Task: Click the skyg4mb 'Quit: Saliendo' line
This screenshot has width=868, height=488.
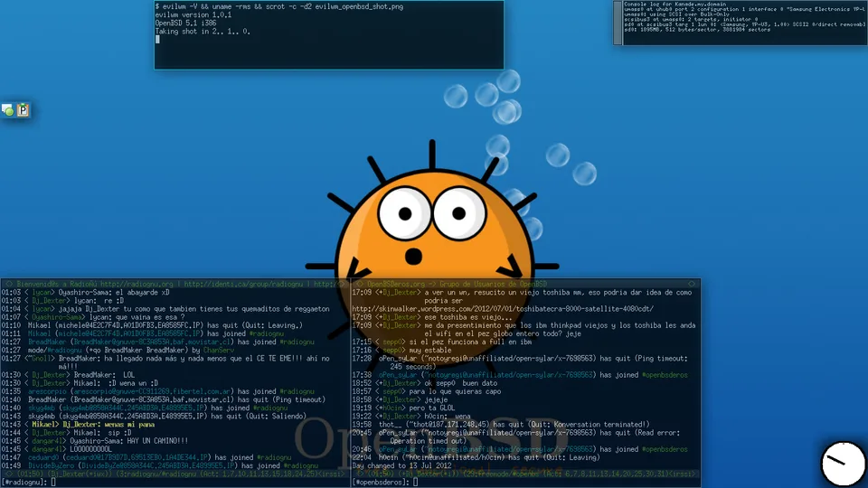Action: point(154,416)
